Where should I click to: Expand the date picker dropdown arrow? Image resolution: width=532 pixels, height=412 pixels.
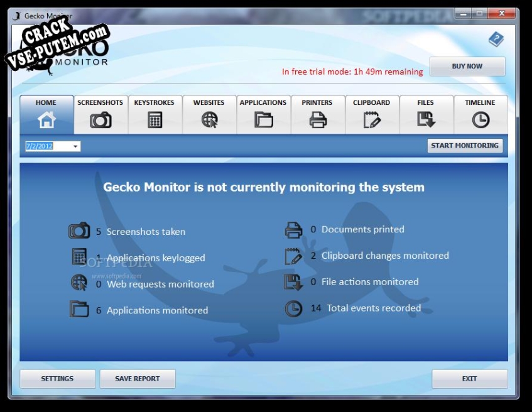[76, 146]
